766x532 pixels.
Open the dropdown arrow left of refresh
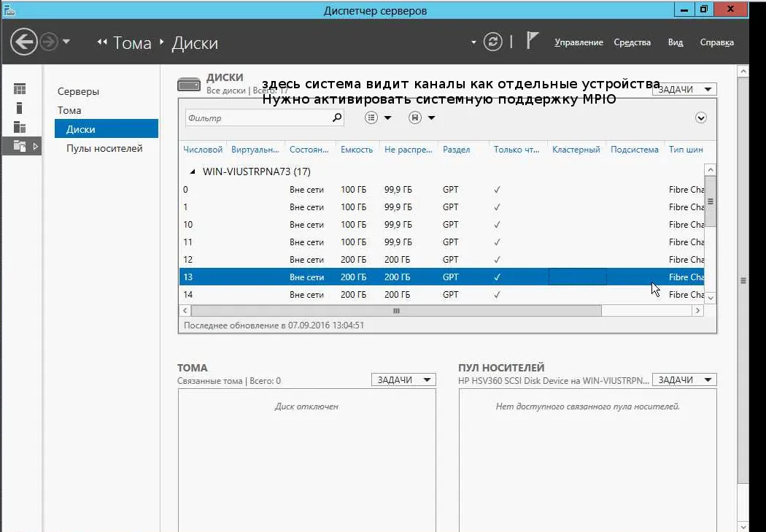[x=473, y=42]
